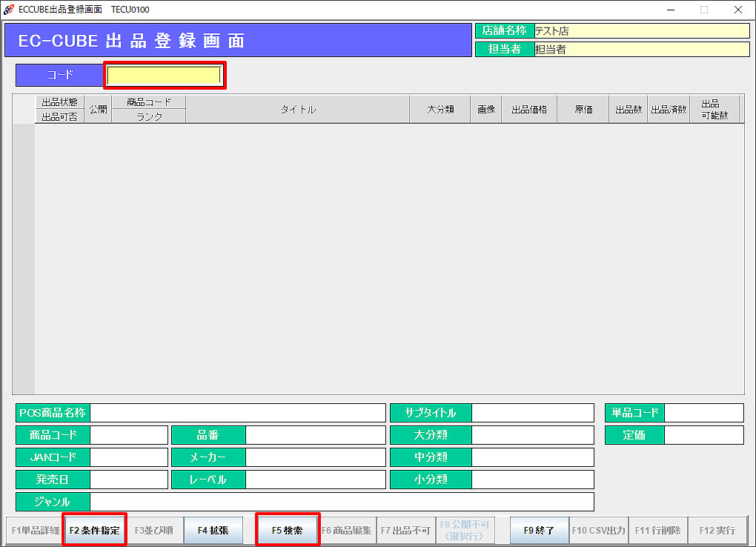The height and width of the screenshot is (547, 756).
Task: Click the POS商品名称 text field
Action: (x=237, y=413)
